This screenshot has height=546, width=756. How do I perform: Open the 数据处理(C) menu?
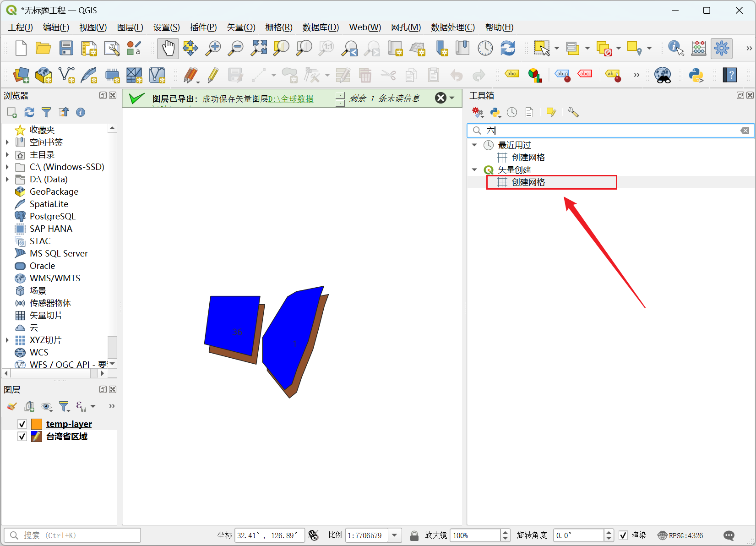(453, 27)
